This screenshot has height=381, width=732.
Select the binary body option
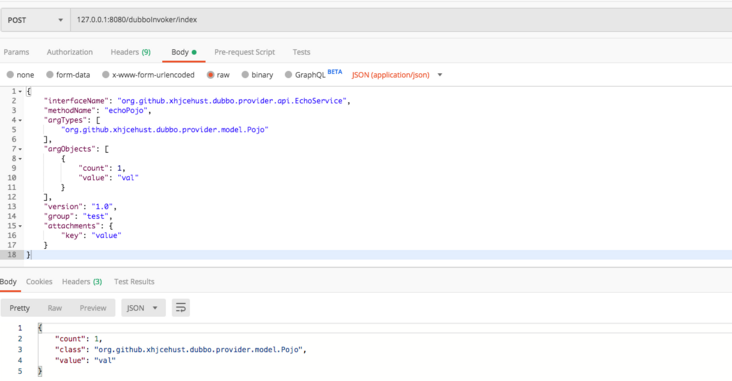pyautogui.click(x=257, y=75)
